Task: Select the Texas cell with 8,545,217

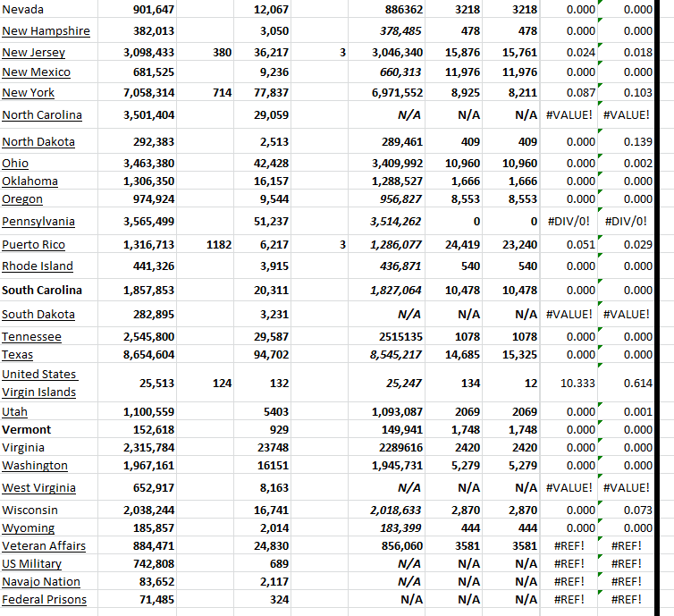Action: pos(396,355)
